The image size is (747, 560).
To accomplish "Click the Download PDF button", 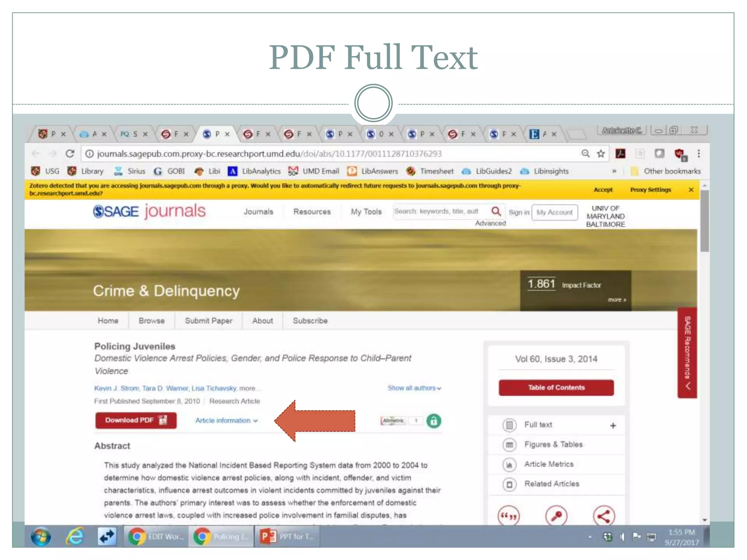I will pos(136,420).
